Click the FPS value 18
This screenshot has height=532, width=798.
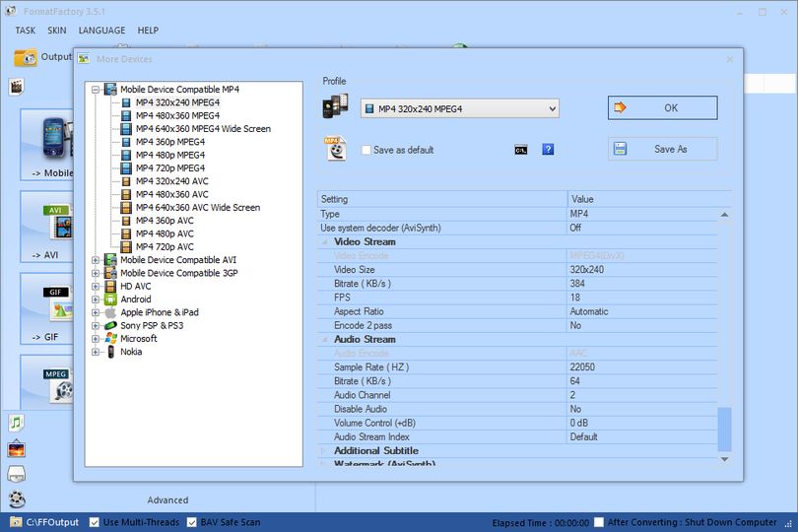pos(575,298)
